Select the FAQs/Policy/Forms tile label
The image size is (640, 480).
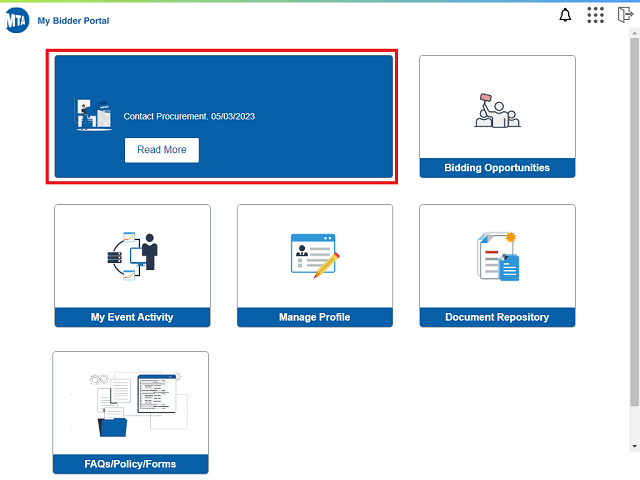(x=130, y=464)
